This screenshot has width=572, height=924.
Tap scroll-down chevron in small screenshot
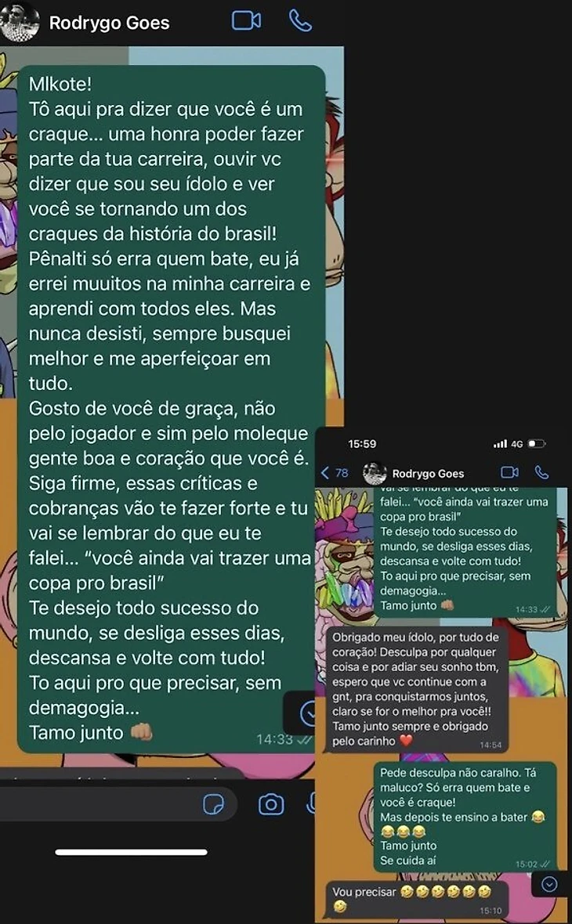click(549, 884)
